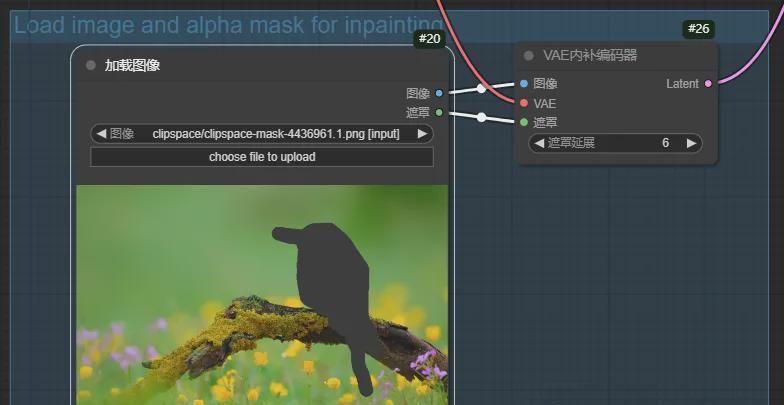The height and width of the screenshot is (405, 784).
Task: Click the 遮罩延展 value 6
Action: [666, 143]
